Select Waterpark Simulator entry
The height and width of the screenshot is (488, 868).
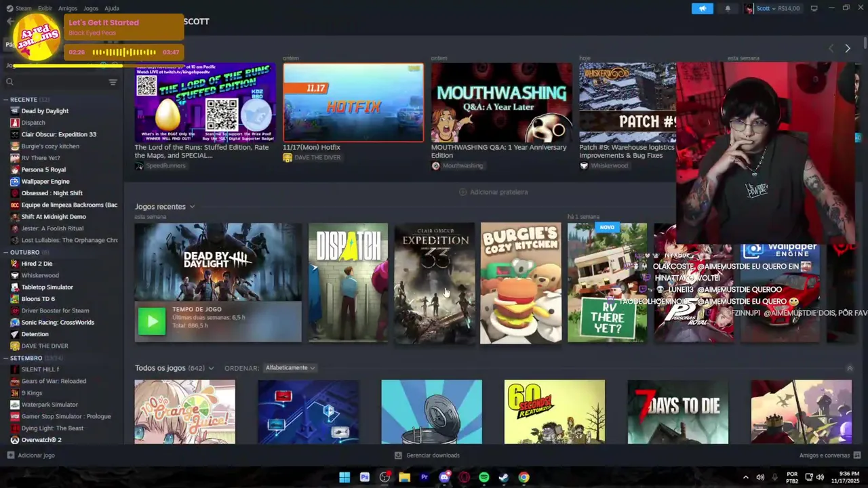coord(50,405)
